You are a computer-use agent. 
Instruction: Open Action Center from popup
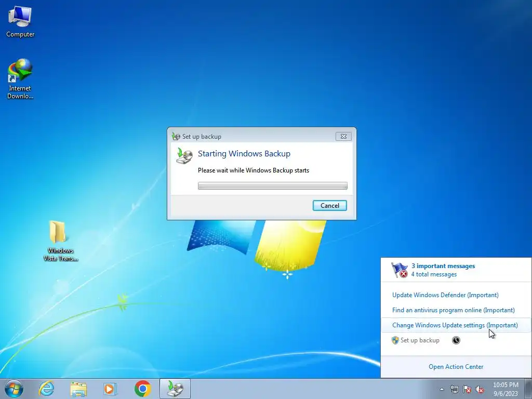point(456,367)
